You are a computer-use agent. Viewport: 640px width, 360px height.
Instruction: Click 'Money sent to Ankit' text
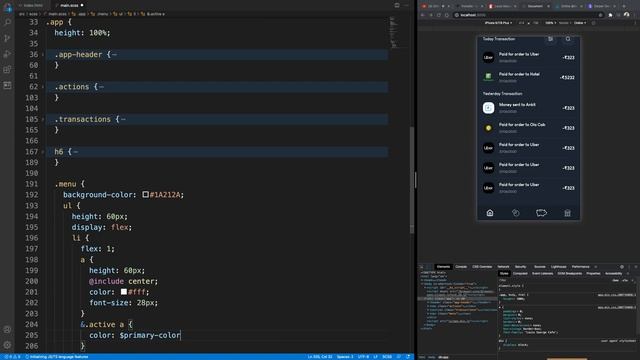(x=517, y=105)
